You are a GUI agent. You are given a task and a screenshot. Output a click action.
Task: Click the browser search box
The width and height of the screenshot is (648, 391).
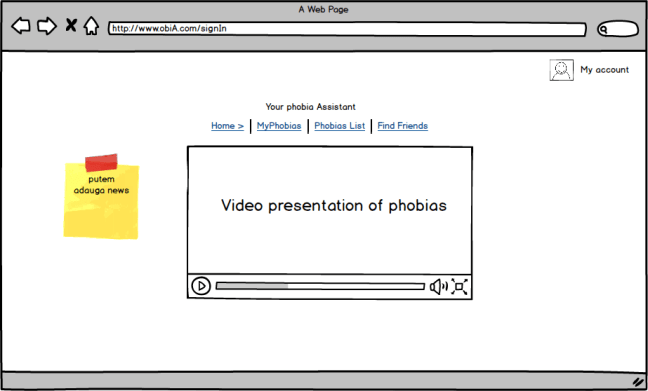pyautogui.click(x=618, y=29)
